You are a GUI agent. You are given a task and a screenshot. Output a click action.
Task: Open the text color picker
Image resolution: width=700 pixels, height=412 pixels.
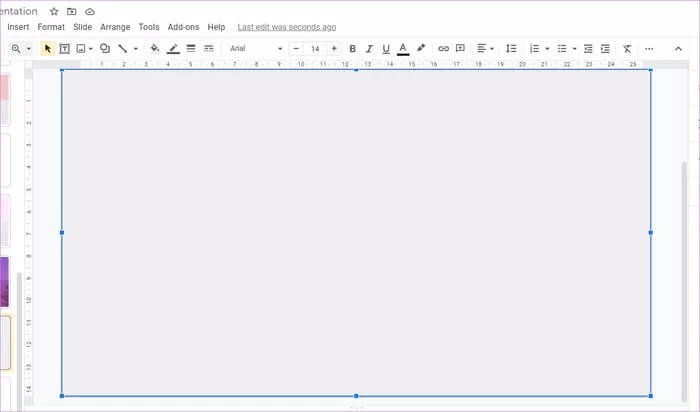tap(402, 48)
